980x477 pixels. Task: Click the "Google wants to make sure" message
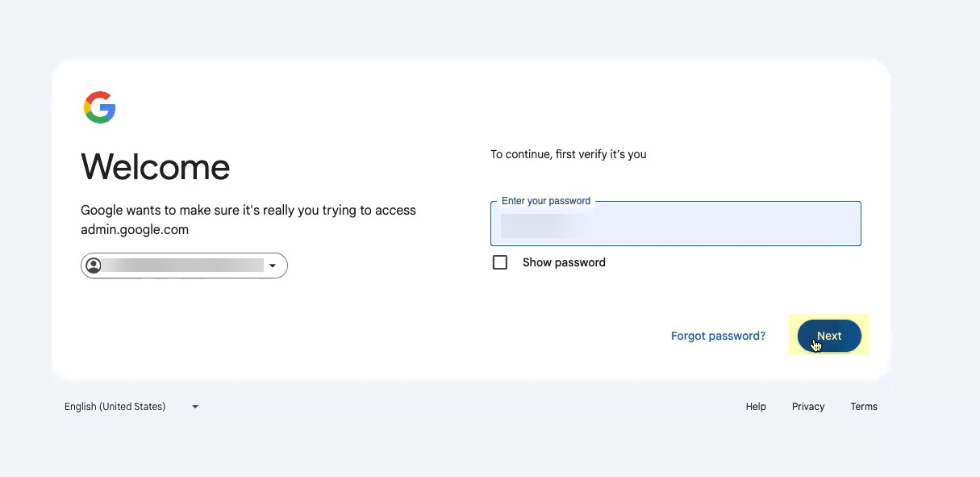[248, 211]
